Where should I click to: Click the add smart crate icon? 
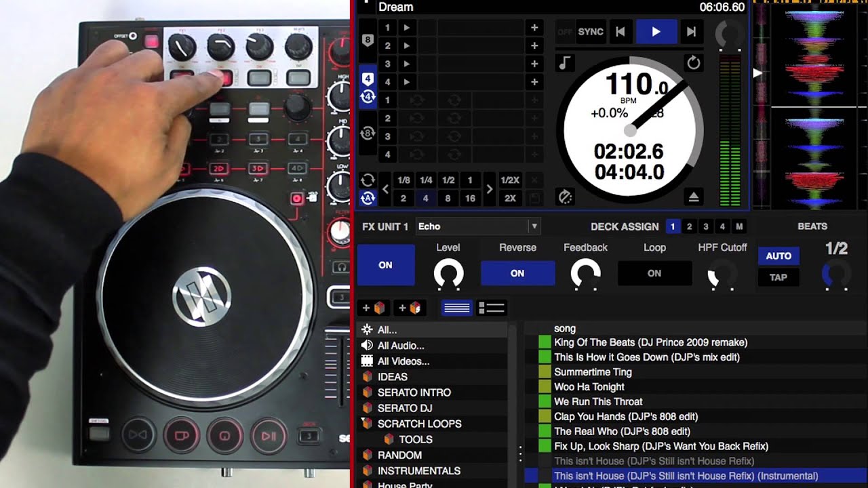[410, 308]
